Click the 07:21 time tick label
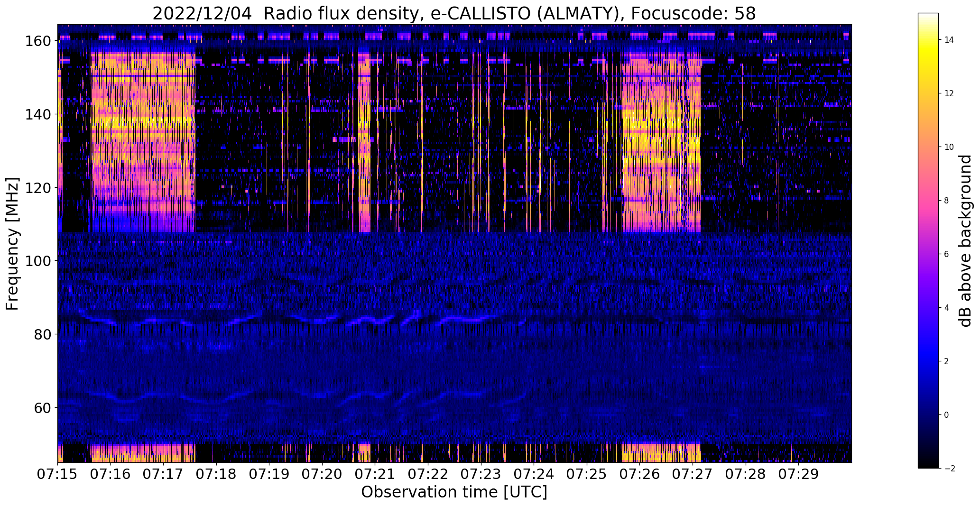Viewport: 980px width, 506px height. 375,473
